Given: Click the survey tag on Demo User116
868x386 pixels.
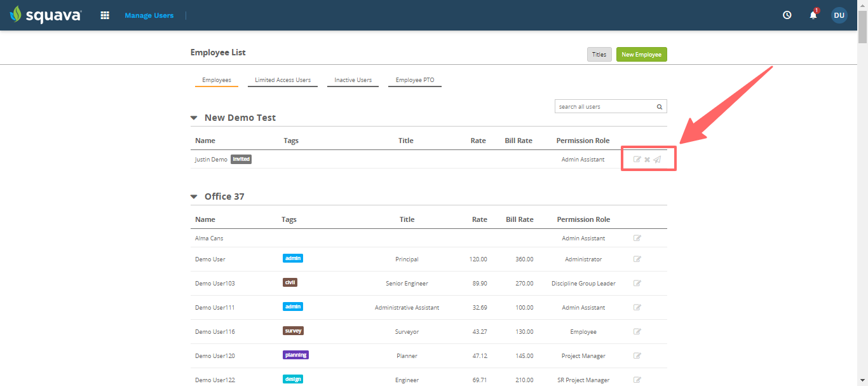Looking at the screenshot, I should coord(294,331).
